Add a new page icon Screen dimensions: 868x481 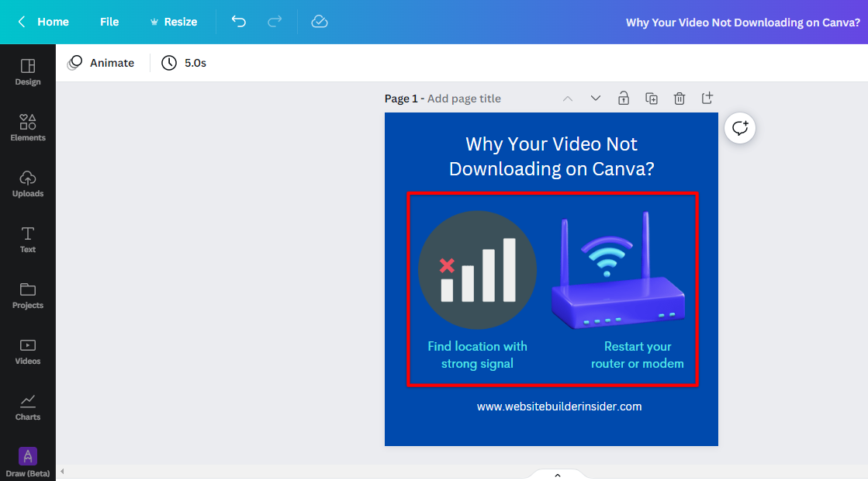pyautogui.click(x=707, y=99)
